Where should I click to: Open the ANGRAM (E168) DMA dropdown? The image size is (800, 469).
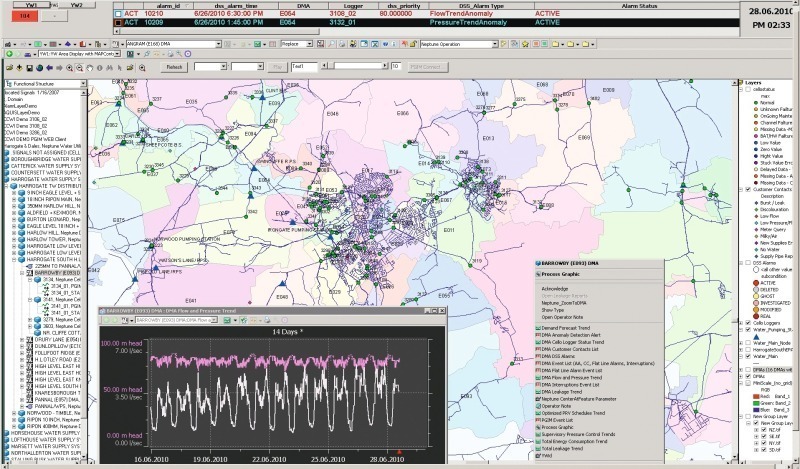[x=218, y=44]
